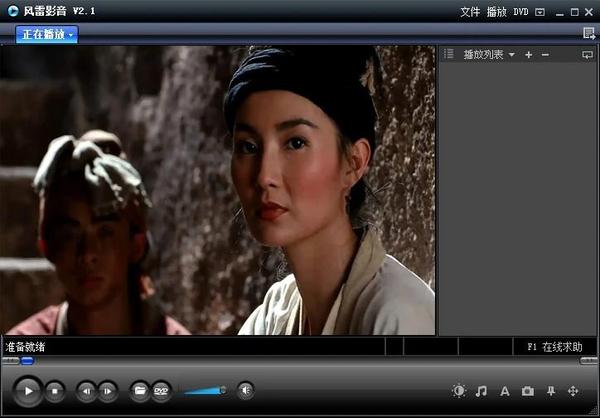The image size is (600, 418).
Task: Step back with the previous-frame button
Action: 86,391
